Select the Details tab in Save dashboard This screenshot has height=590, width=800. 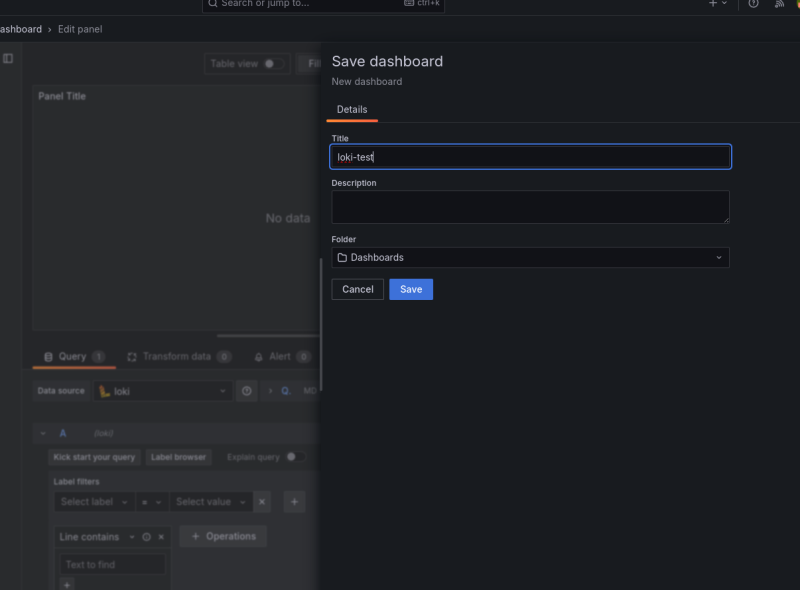352,110
